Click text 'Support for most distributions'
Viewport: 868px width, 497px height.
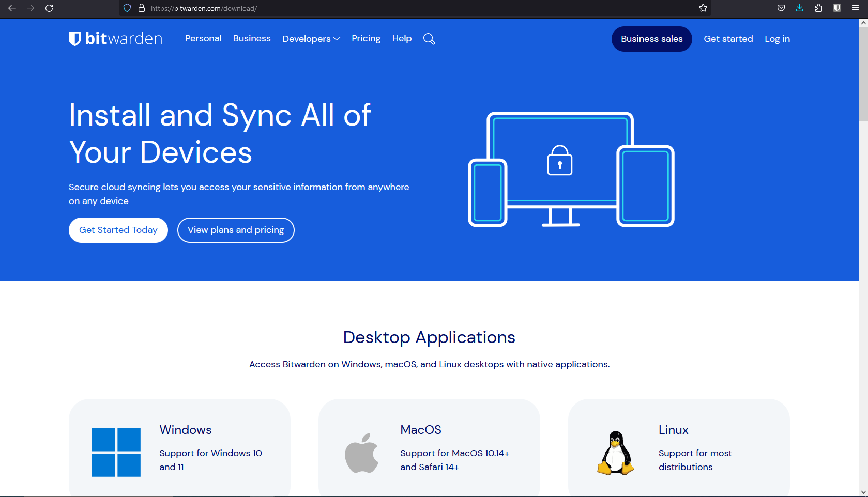click(695, 460)
